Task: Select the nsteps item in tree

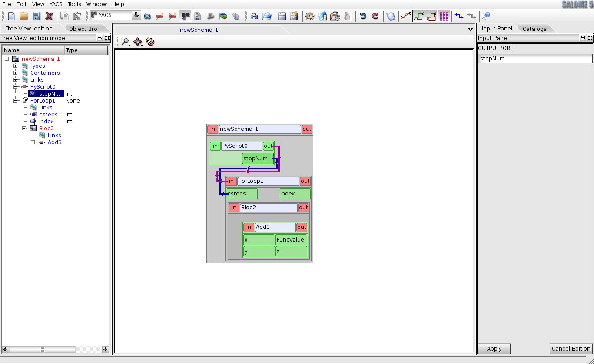Action: 48,115
